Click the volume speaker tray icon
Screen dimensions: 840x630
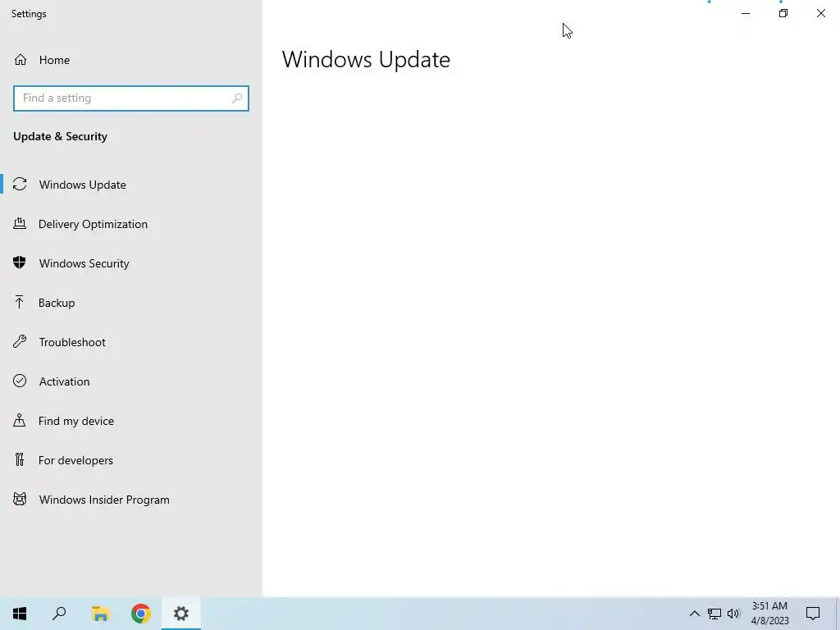pos(733,614)
